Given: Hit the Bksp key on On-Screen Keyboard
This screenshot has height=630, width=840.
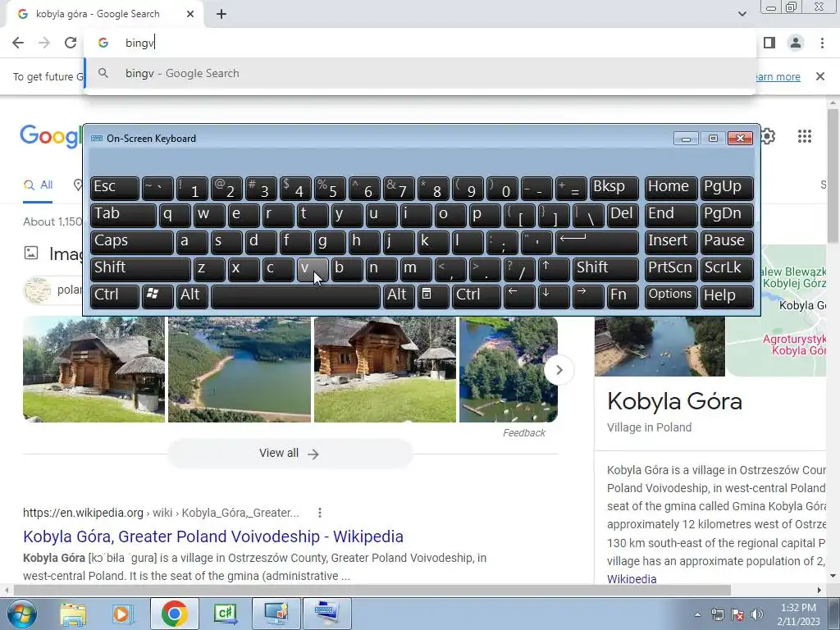Looking at the screenshot, I should pyautogui.click(x=614, y=188).
